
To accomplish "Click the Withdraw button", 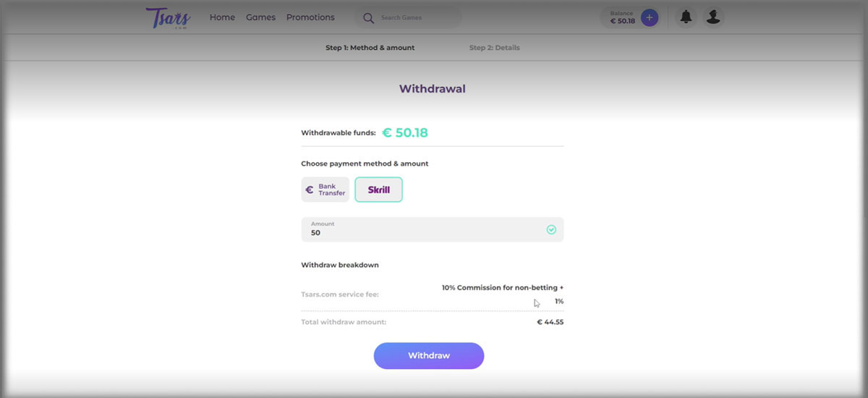I will [429, 356].
